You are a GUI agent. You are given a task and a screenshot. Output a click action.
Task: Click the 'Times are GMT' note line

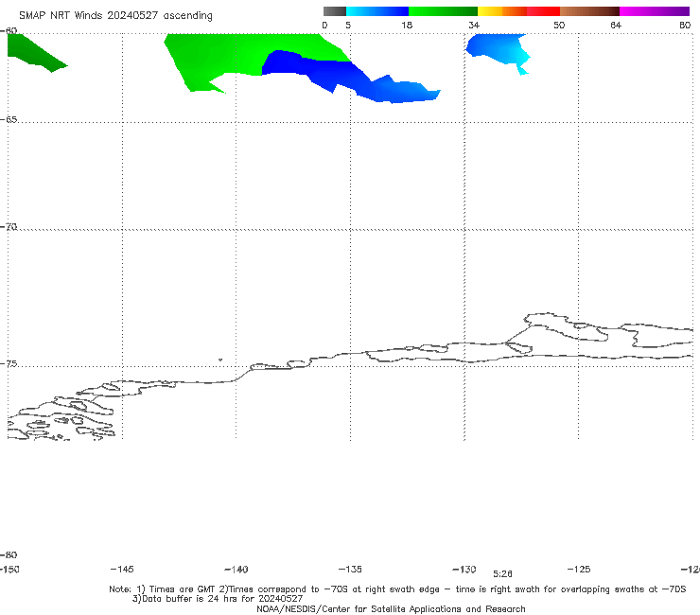click(397, 589)
